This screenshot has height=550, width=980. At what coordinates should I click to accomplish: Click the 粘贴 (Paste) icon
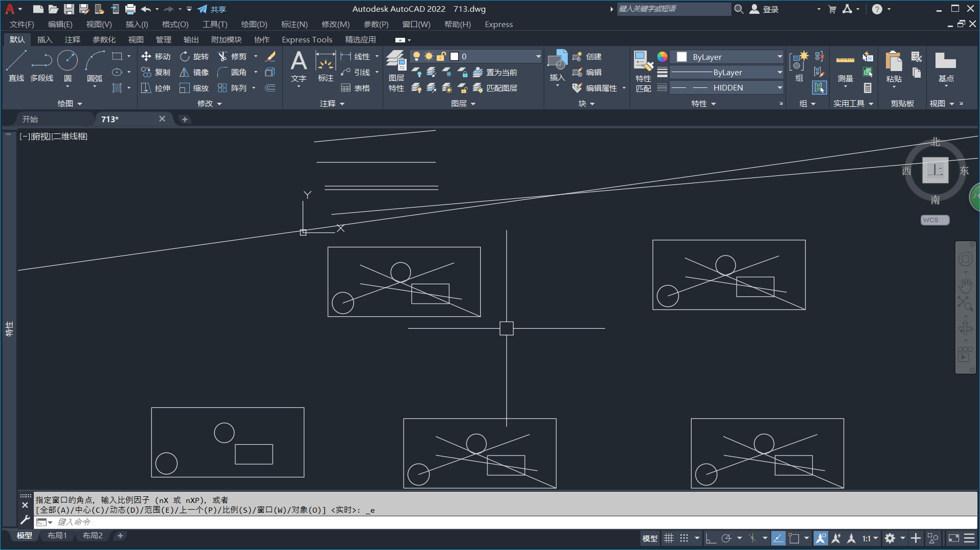pos(894,66)
